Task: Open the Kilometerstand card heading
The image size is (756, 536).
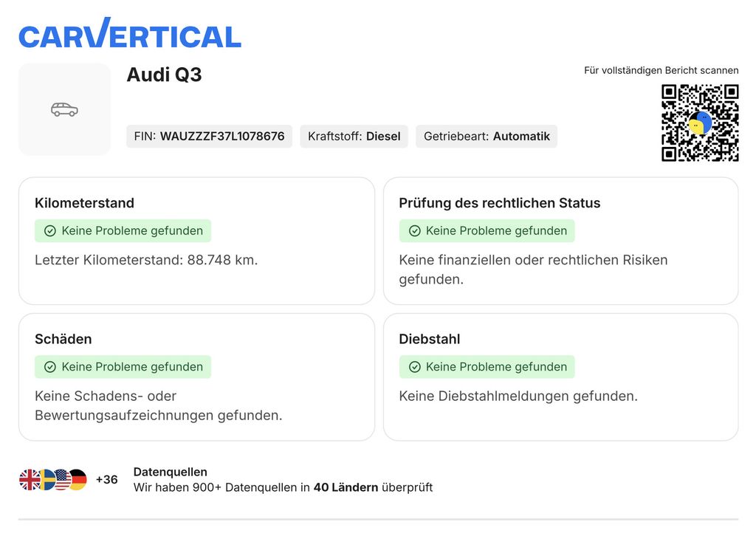Action: click(x=84, y=203)
